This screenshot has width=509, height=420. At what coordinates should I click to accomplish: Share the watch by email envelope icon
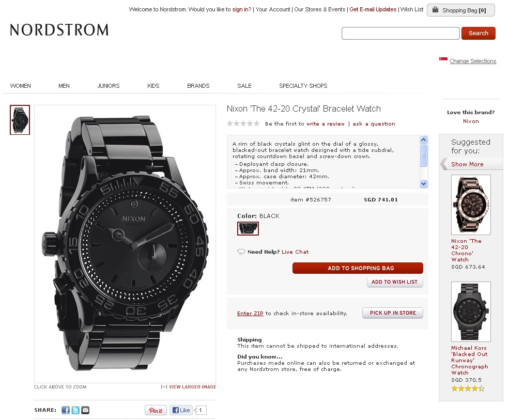(x=85, y=410)
